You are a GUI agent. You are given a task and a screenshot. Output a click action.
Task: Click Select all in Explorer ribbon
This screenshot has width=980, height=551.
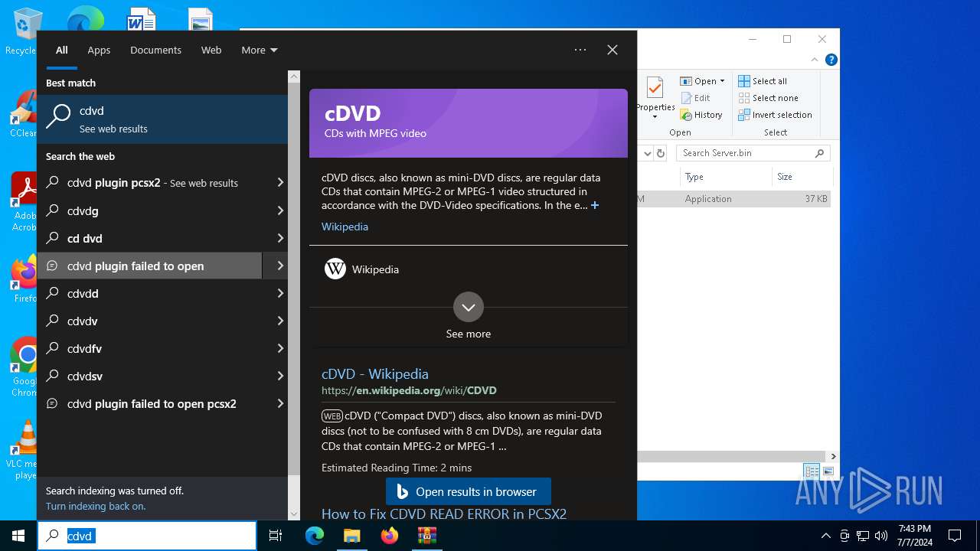tap(763, 81)
